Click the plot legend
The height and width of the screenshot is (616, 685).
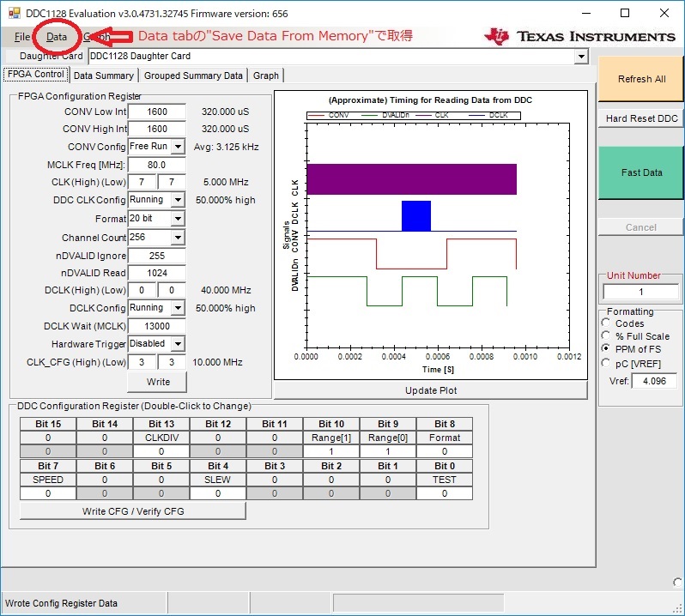coord(413,116)
